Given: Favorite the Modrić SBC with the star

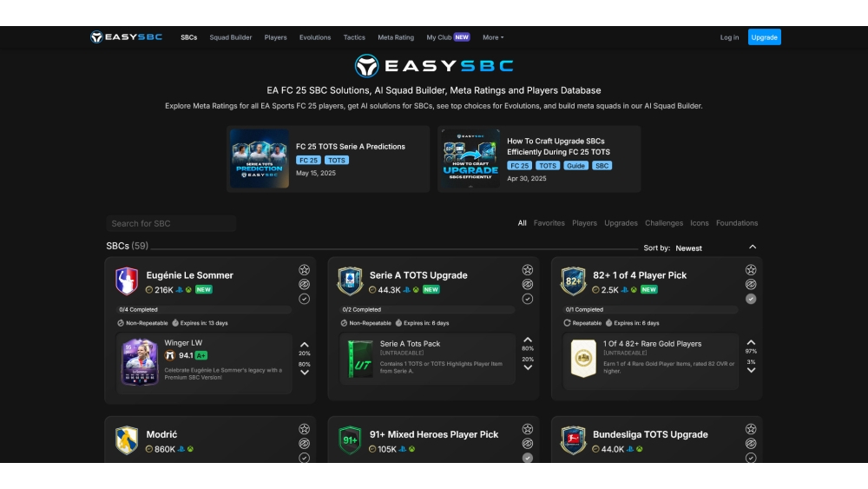Looking at the screenshot, I should (305, 429).
